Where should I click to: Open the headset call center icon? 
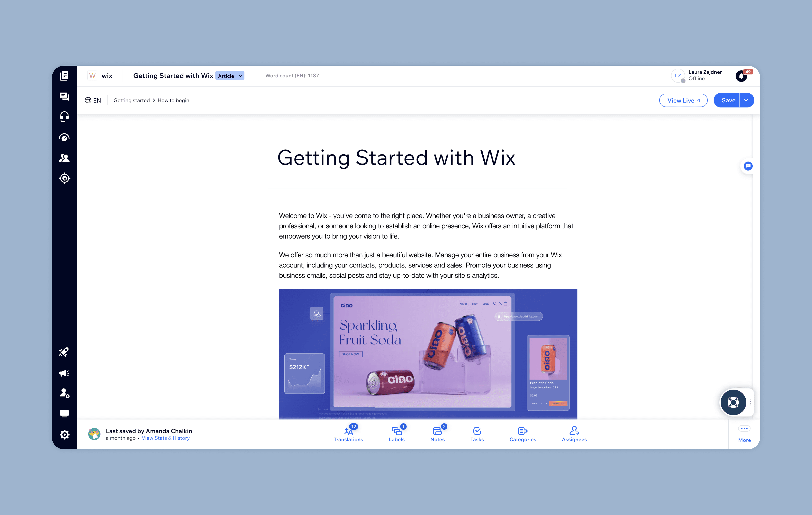(64, 117)
